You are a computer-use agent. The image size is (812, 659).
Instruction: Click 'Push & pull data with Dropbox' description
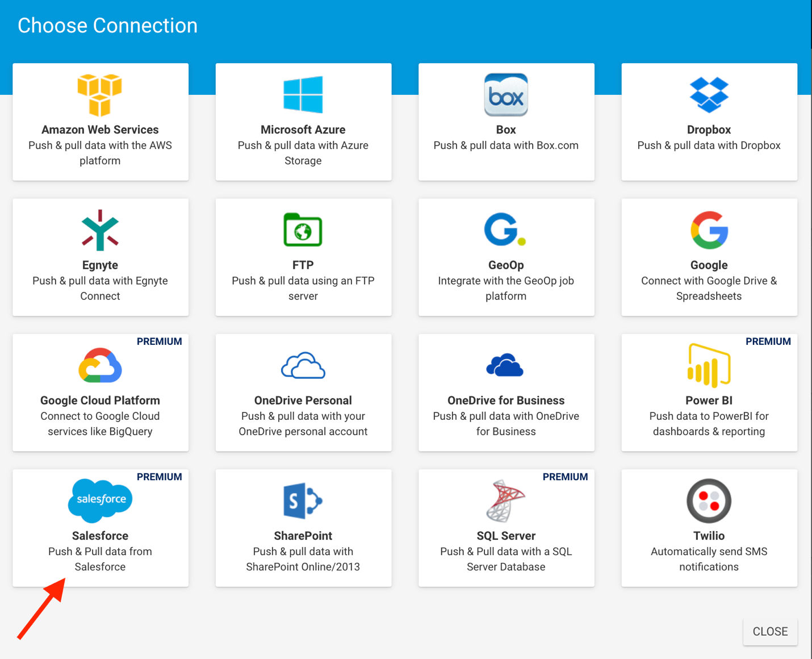pyautogui.click(x=709, y=145)
